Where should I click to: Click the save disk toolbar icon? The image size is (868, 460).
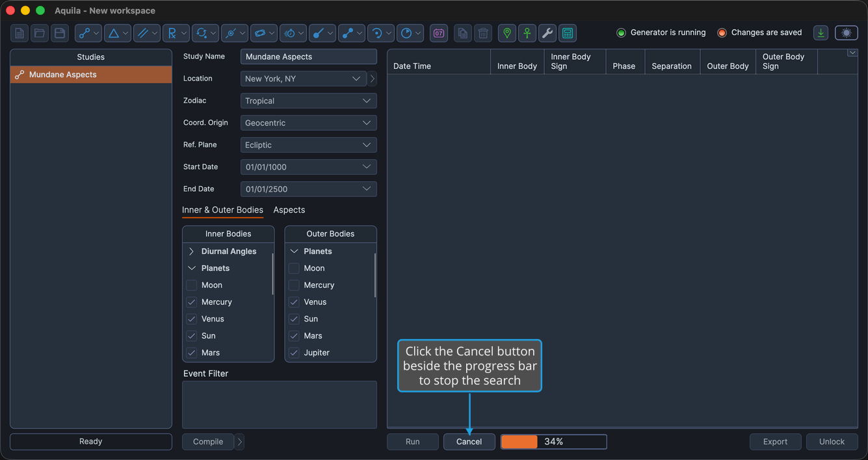pyautogui.click(x=60, y=33)
